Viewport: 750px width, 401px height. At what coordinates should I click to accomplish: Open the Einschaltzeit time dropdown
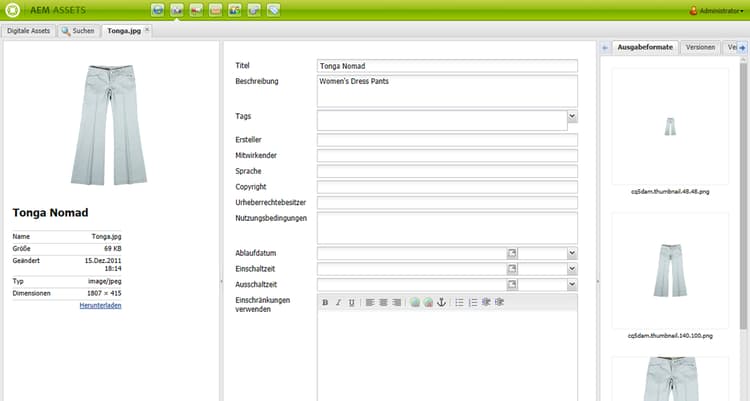pos(572,269)
